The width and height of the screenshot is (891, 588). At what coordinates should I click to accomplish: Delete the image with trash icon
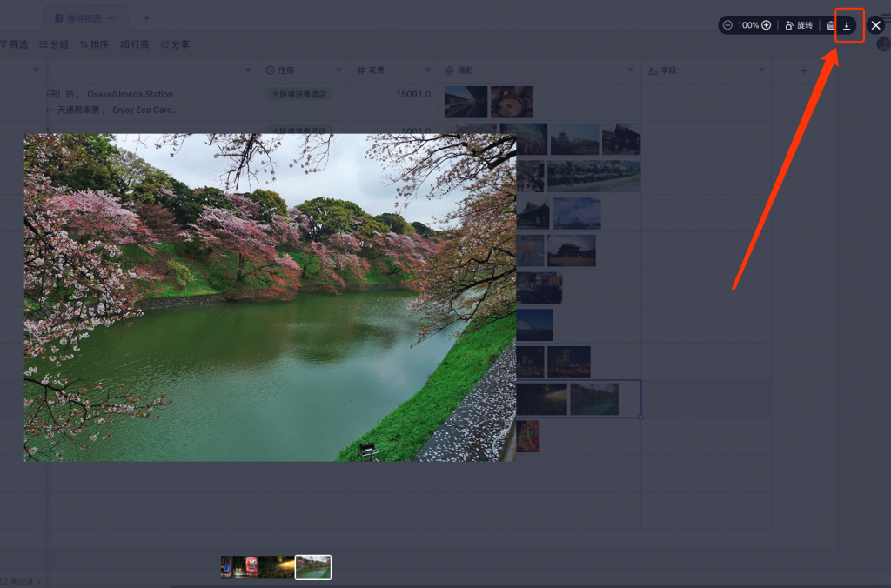pos(831,25)
